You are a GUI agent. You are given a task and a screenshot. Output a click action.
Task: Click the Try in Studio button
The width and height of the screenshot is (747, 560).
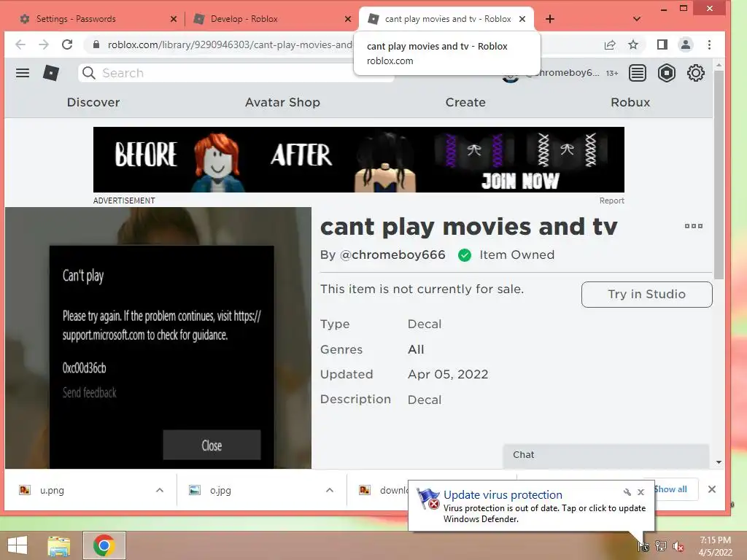(x=646, y=295)
